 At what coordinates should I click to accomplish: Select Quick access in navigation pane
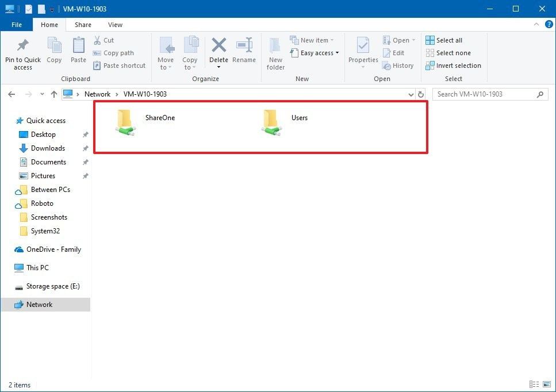coord(41,121)
